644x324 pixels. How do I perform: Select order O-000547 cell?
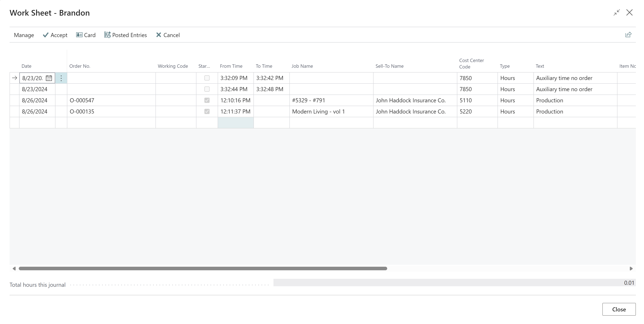tap(111, 100)
